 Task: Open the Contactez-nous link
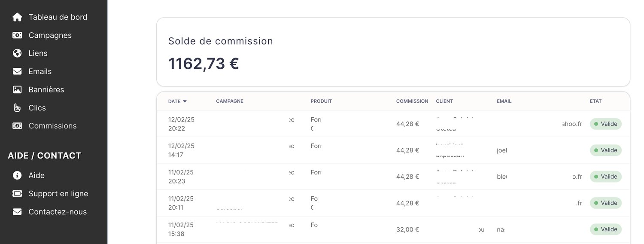coord(58,212)
